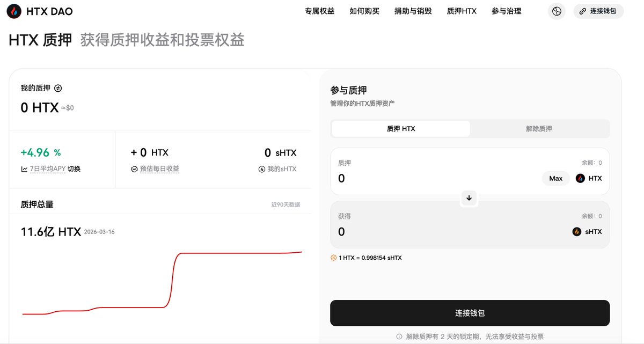Click the Max button
The image size is (644, 344).
tap(556, 178)
